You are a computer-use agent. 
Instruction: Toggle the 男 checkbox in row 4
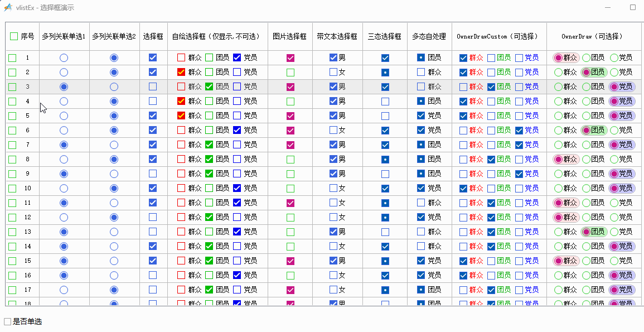pos(333,101)
